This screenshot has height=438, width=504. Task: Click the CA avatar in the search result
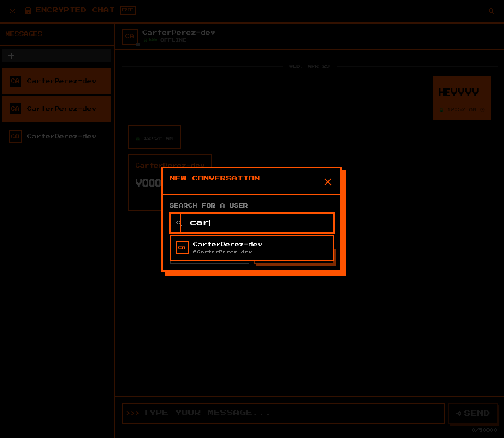click(182, 248)
